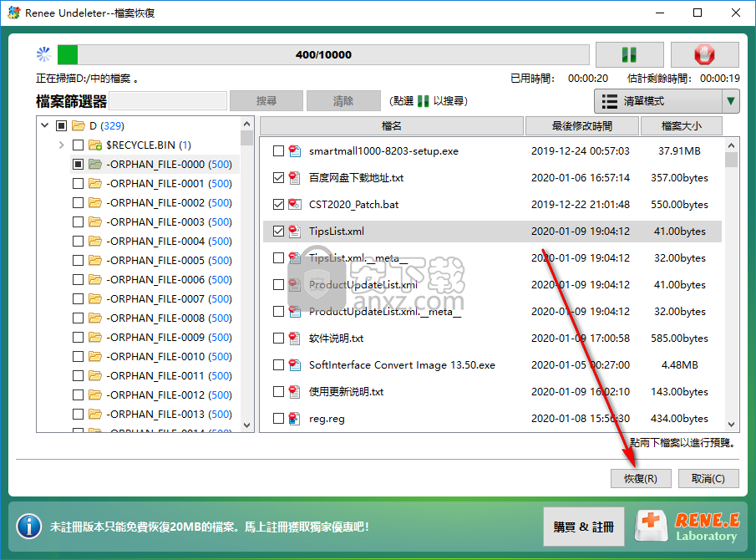Click the folder tree scroll up arrow

(247, 124)
